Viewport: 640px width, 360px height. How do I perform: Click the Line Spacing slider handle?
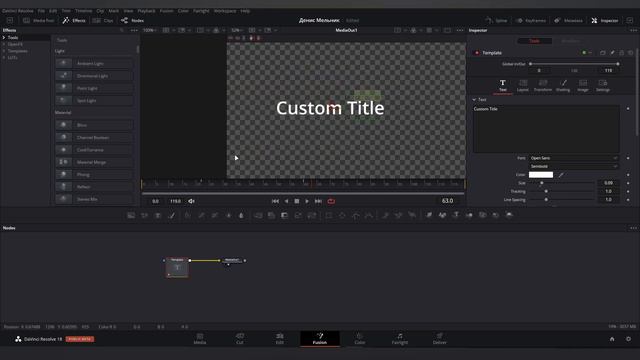pyautogui.click(x=546, y=200)
